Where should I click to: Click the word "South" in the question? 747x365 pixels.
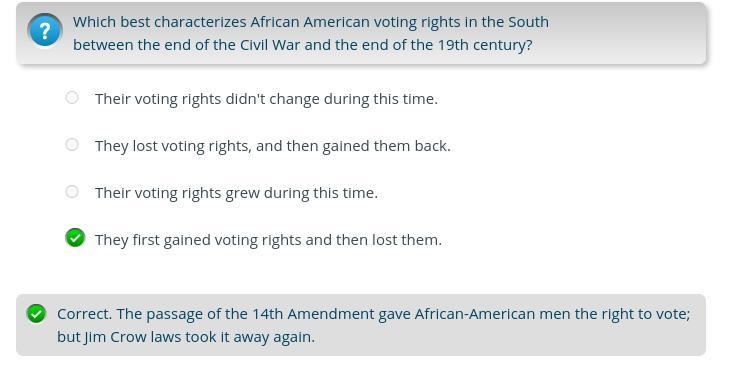528,22
